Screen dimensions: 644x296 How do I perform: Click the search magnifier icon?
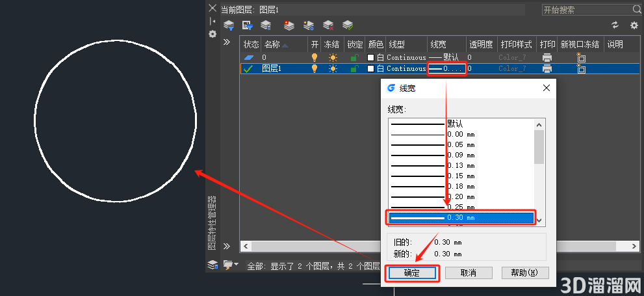click(637, 10)
